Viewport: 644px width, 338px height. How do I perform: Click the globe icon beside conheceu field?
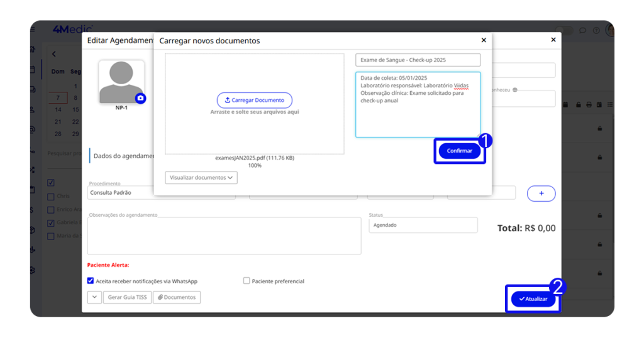click(x=515, y=90)
